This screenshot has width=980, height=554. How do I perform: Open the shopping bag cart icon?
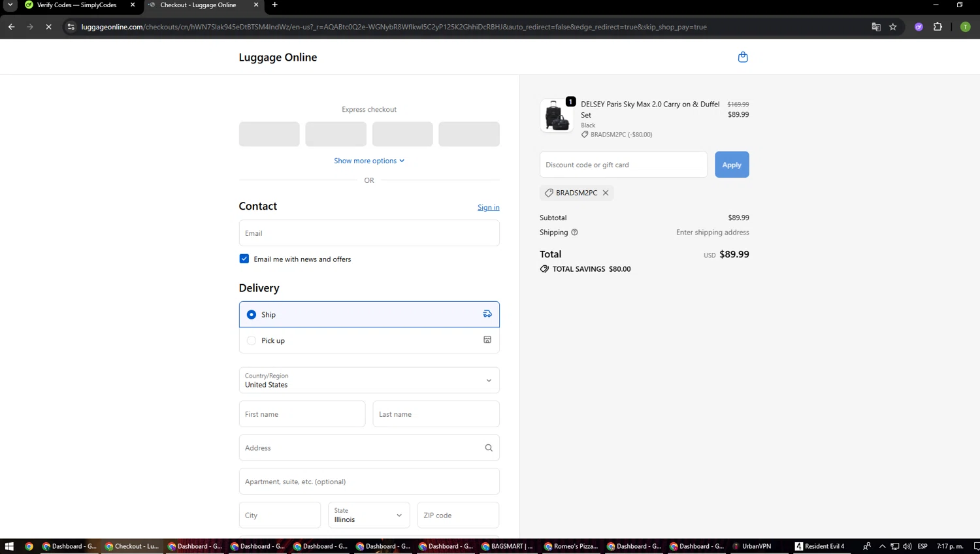[743, 57]
